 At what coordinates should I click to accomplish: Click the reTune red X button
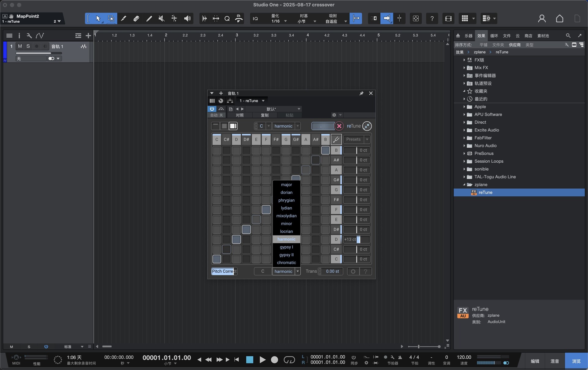point(339,126)
